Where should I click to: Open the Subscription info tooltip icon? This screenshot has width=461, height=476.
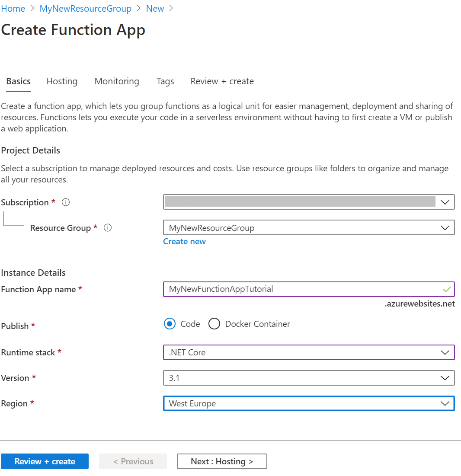point(65,202)
